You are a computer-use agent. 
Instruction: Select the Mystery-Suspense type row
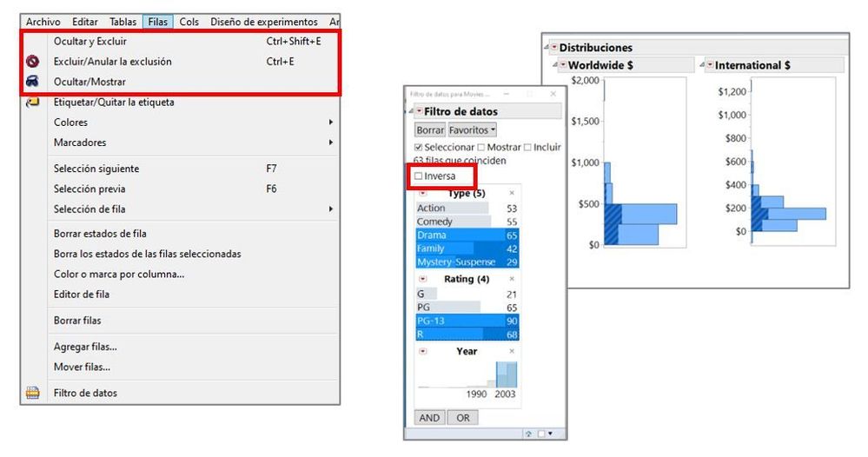click(x=467, y=262)
